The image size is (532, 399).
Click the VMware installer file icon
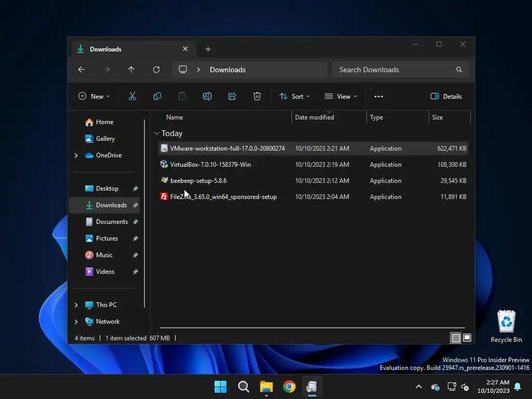tap(164, 148)
